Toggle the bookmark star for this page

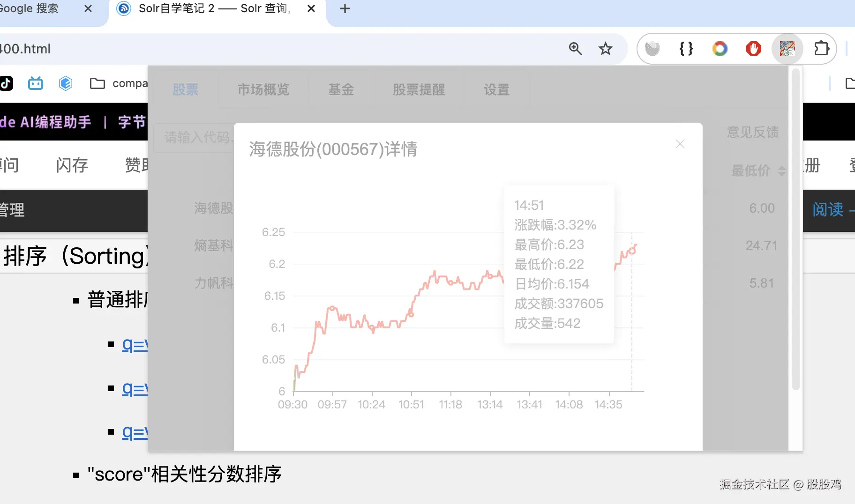tap(606, 48)
